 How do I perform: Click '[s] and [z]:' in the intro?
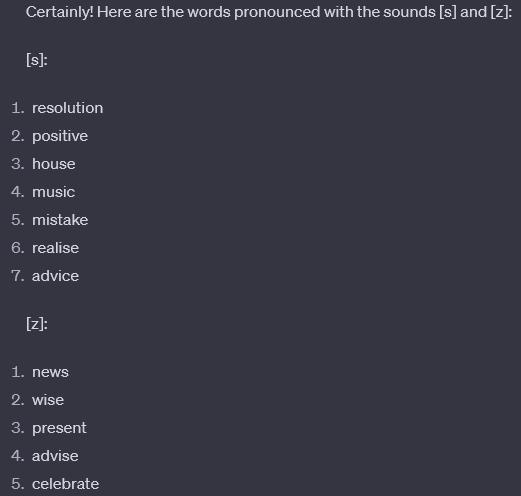tap(476, 13)
